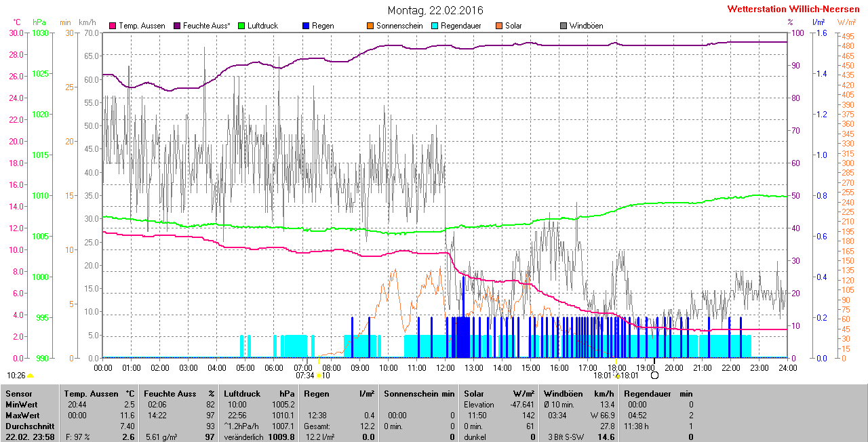Click the 'Regendauer min' table column header
The width and height of the screenshot is (868, 442).
658,393
